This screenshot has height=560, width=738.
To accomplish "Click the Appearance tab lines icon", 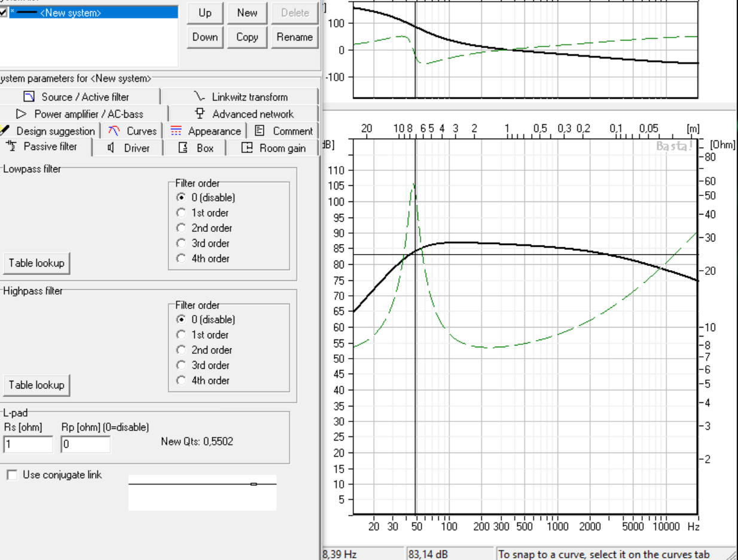I will click(176, 131).
